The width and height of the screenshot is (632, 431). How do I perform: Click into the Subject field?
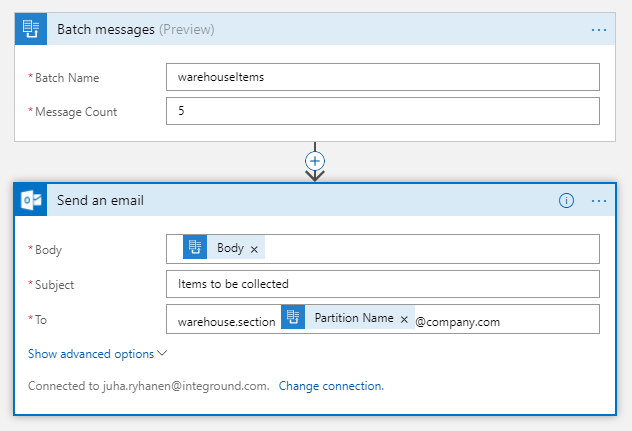click(x=383, y=284)
